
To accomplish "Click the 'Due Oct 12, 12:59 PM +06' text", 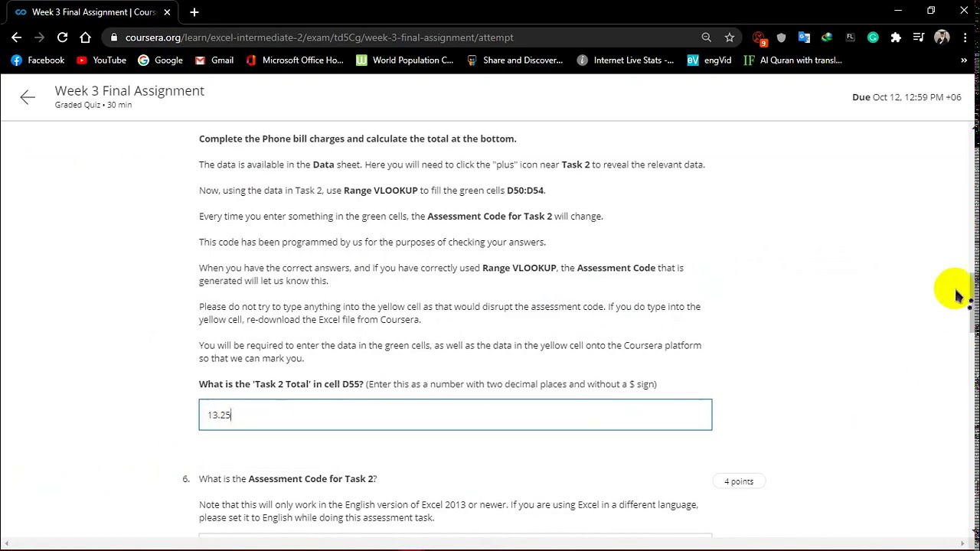I will point(906,97).
